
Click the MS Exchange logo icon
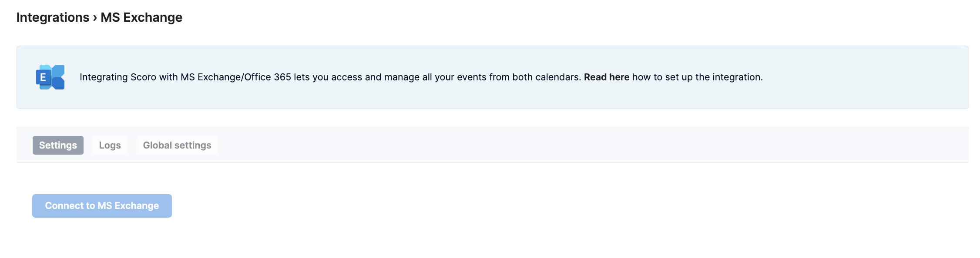pos(50,77)
